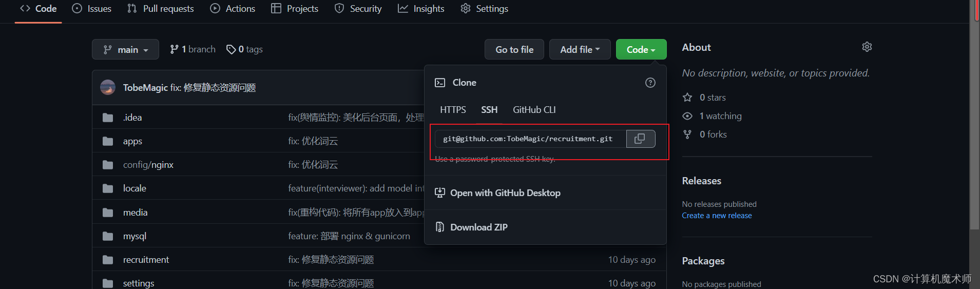Click the fork icon in About

tap(687, 134)
